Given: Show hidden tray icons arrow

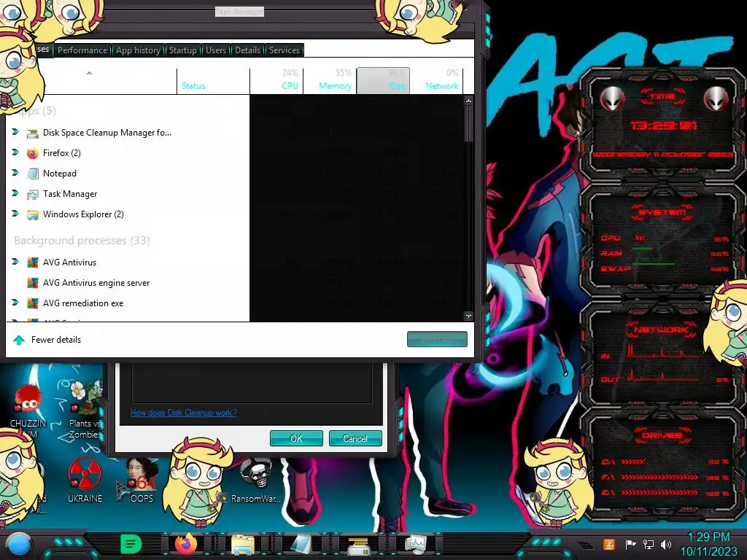Looking at the screenshot, I should click(x=586, y=545).
